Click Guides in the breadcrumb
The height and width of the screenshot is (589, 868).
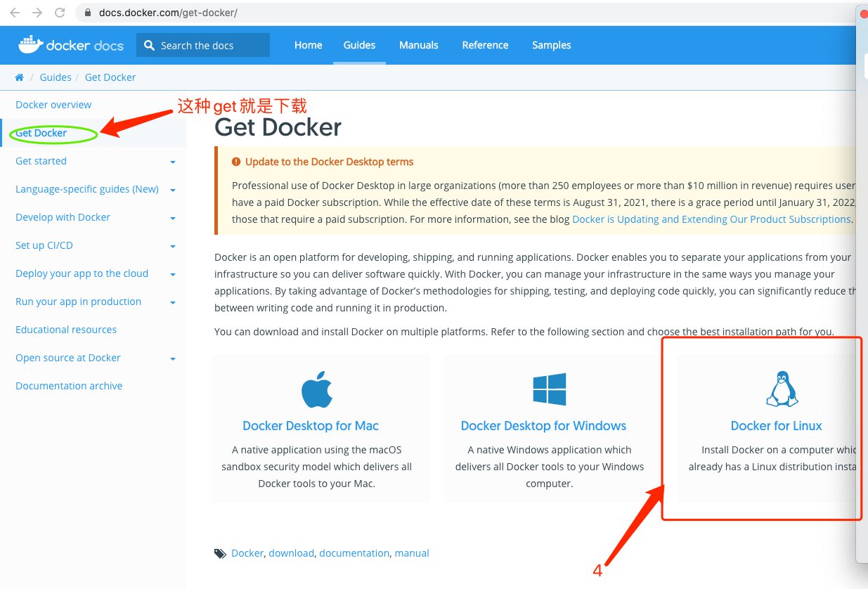[x=56, y=77]
